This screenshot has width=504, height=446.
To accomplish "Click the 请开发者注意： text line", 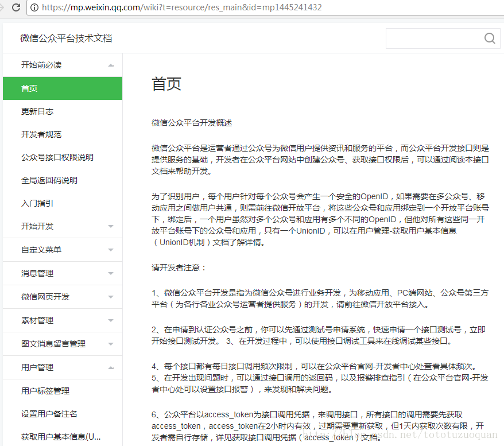I will pyautogui.click(x=179, y=267).
